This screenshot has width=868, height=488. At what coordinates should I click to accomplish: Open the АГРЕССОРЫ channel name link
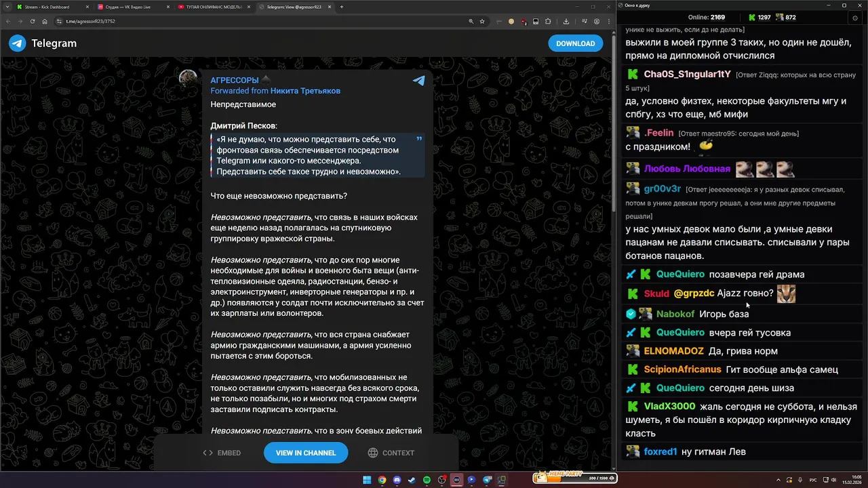tap(235, 81)
